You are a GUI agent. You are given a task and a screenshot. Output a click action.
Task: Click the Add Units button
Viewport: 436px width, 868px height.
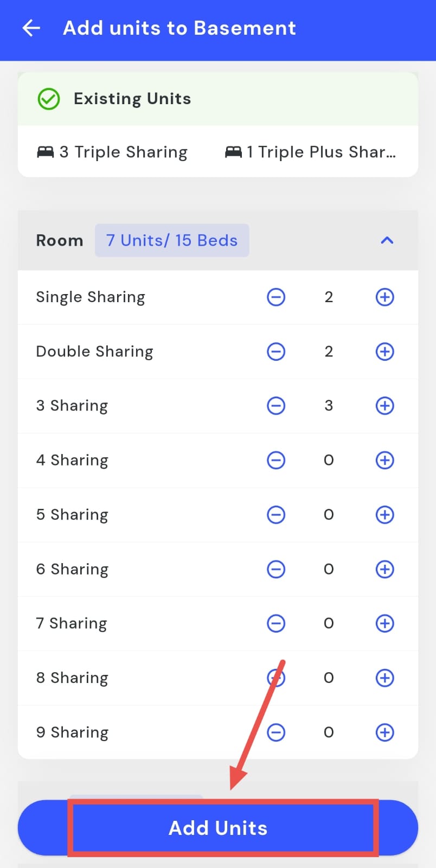(x=218, y=828)
